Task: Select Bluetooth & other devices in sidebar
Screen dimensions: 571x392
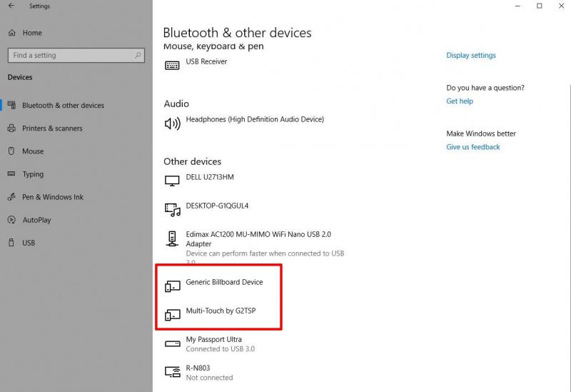Action: pos(63,106)
